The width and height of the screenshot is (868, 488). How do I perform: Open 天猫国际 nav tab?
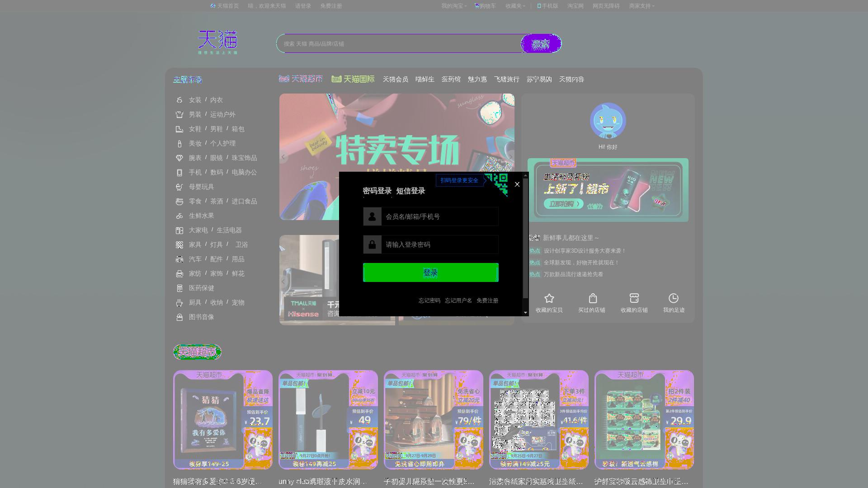pos(353,79)
